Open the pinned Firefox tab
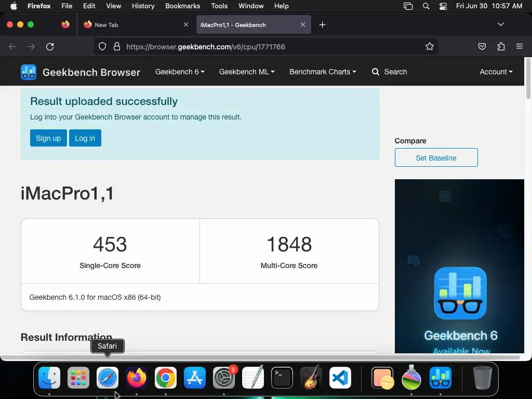The image size is (532, 399). [65, 24]
